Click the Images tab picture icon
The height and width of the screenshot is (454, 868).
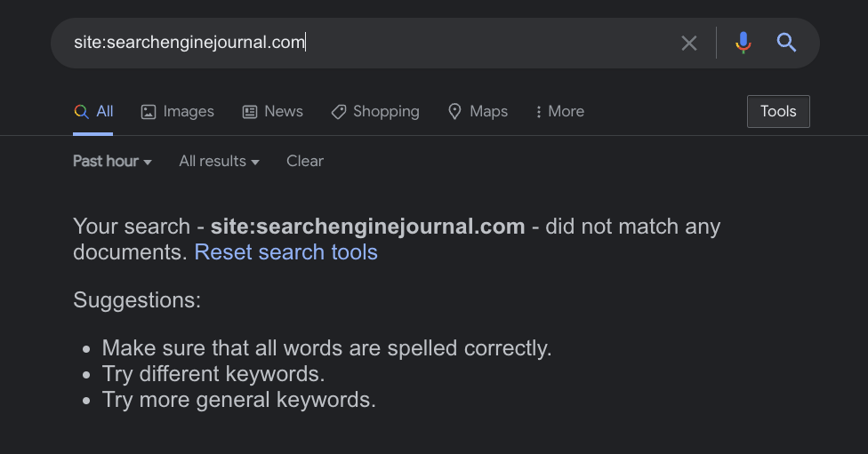coord(149,112)
